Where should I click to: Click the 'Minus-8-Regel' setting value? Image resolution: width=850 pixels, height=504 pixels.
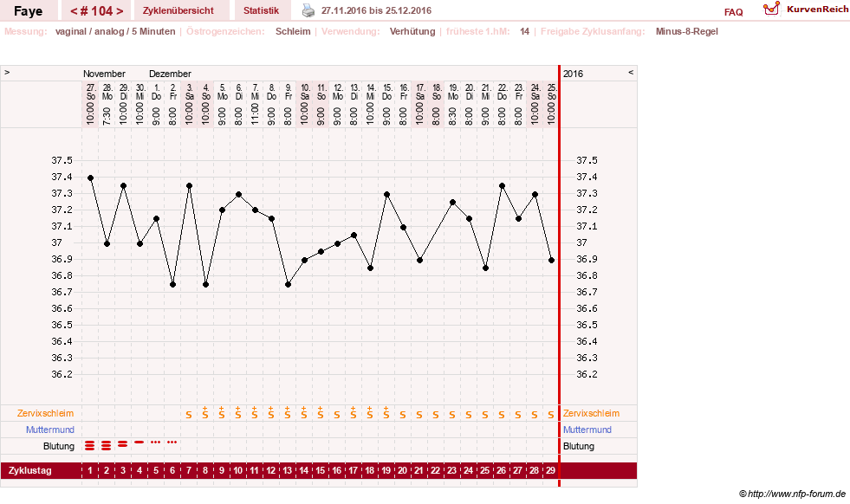click(x=686, y=31)
